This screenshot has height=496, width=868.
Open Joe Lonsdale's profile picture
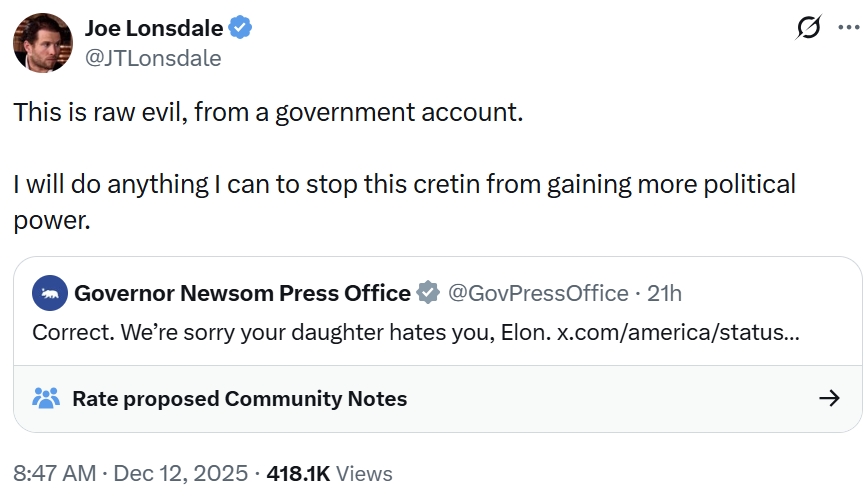tap(42, 43)
